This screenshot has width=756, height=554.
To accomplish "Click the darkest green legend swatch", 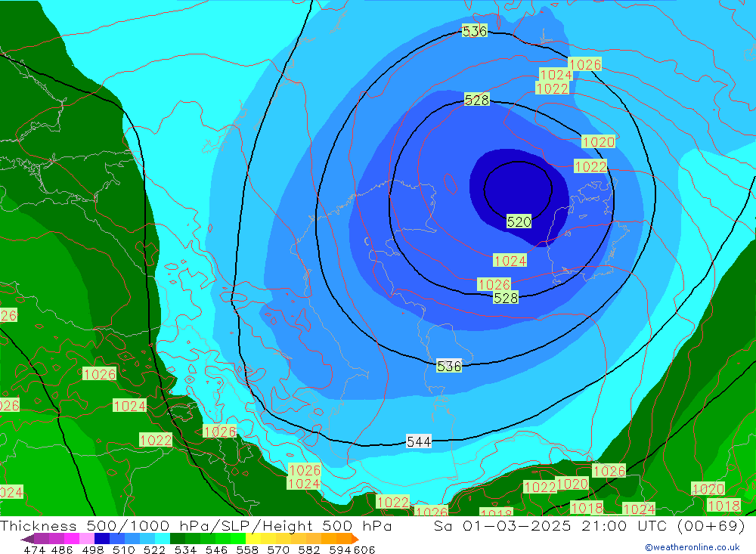I will (x=178, y=539).
